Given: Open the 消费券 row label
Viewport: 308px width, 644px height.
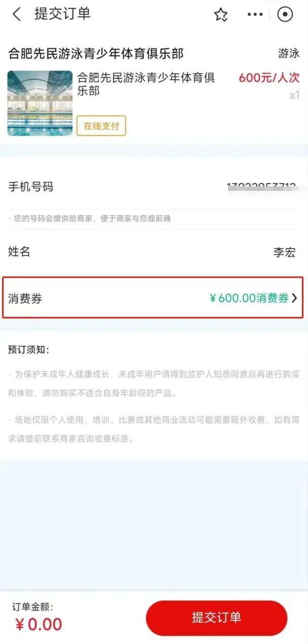Looking at the screenshot, I should pyautogui.click(x=25, y=298).
